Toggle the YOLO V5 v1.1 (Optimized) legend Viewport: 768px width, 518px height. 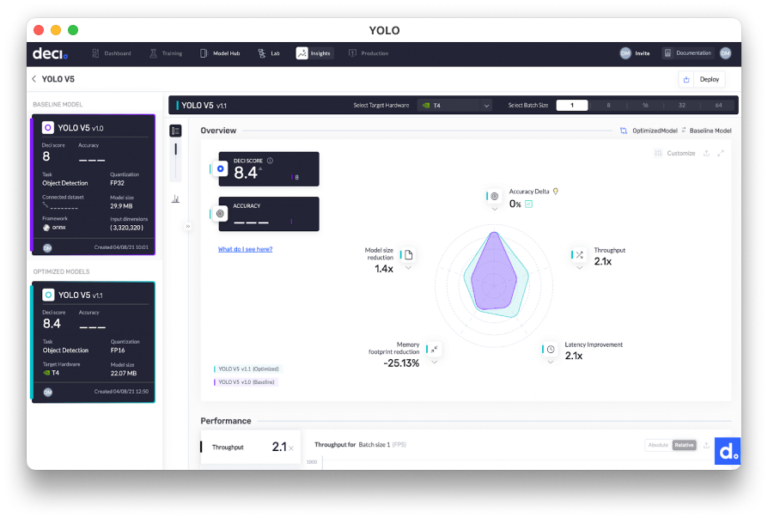point(247,369)
